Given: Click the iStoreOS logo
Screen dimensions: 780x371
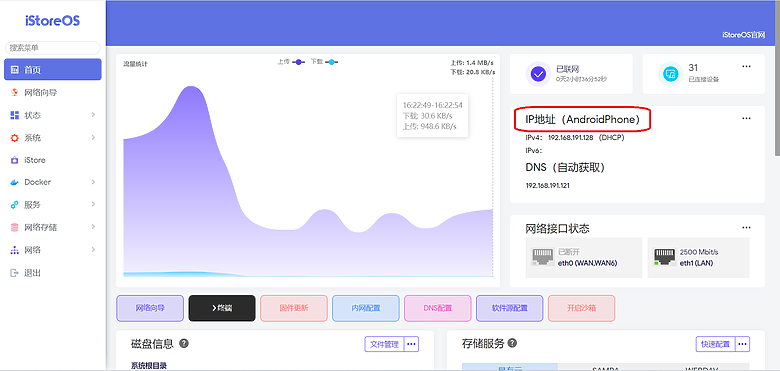Looking at the screenshot, I should (52, 21).
